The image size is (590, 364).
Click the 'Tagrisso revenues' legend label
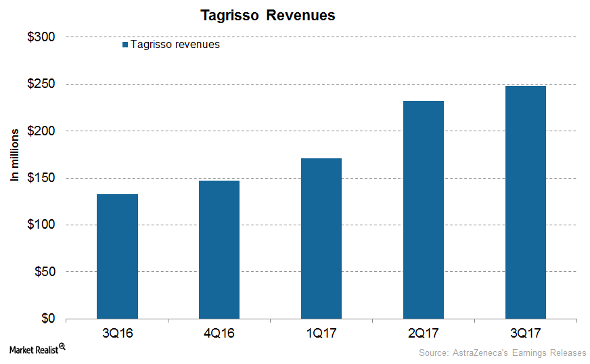175,45
